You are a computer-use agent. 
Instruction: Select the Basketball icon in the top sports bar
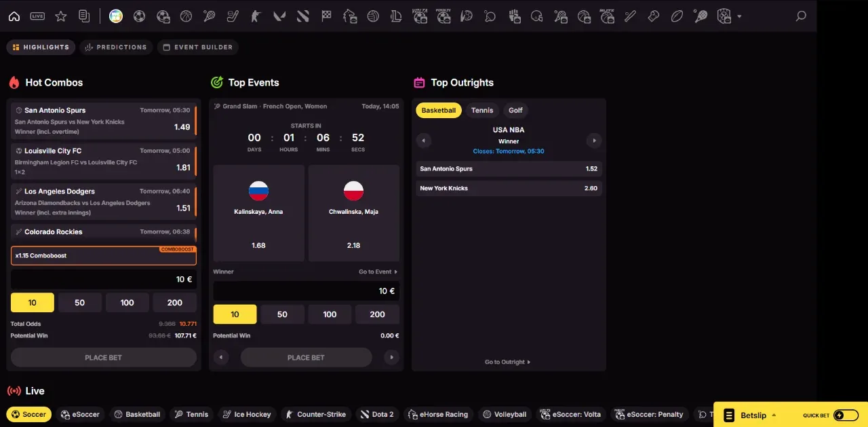(x=186, y=16)
